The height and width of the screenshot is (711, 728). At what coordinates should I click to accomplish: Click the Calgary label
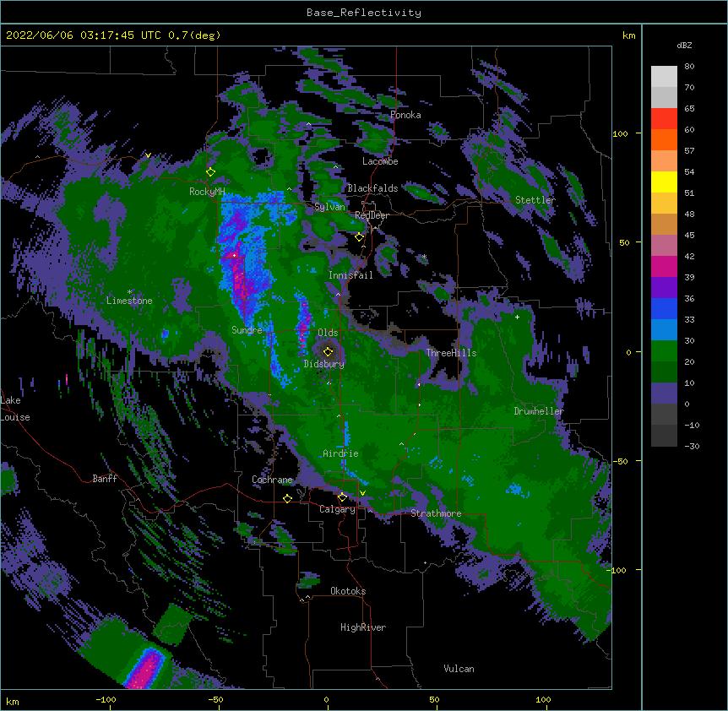coord(337,509)
